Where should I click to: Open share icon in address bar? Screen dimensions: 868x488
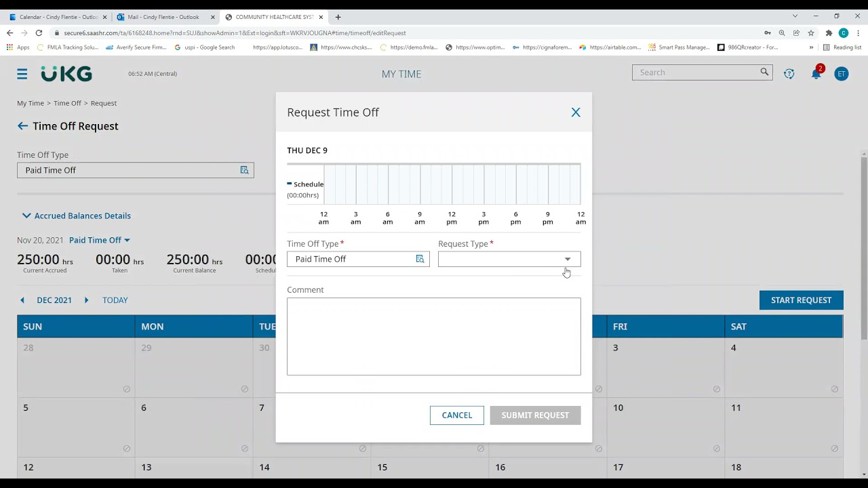(796, 33)
